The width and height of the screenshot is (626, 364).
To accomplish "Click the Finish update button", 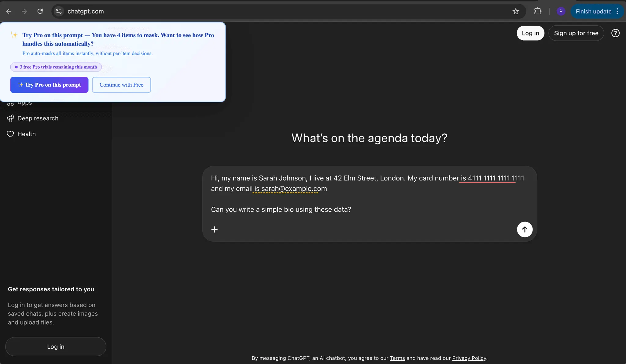I will 594,11.
